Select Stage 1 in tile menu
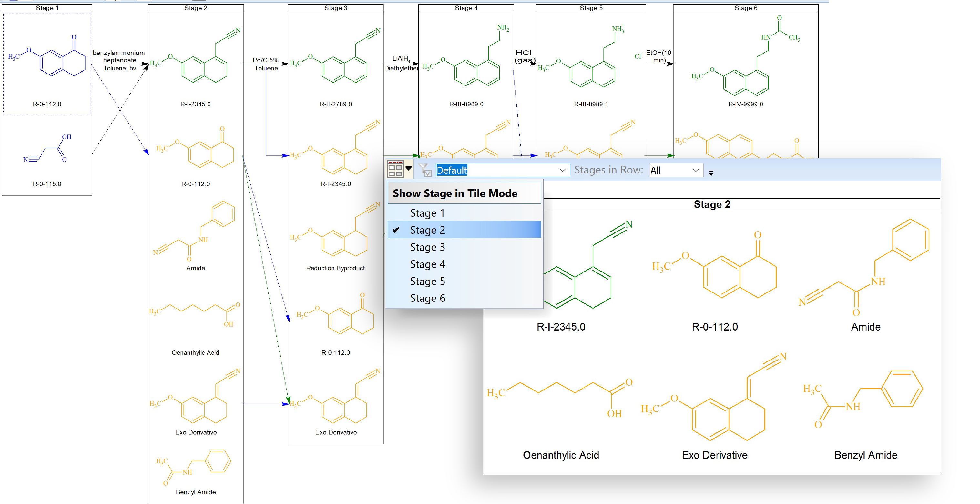The width and height of the screenshot is (980, 504). coord(427,213)
